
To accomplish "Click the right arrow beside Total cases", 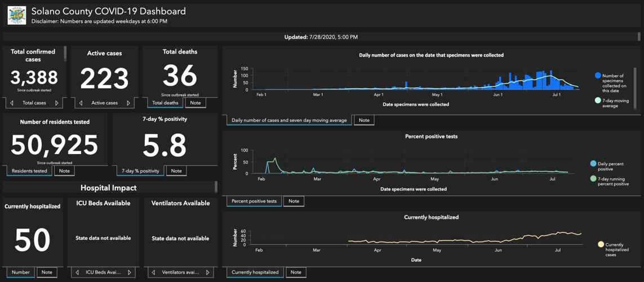I will (56, 103).
